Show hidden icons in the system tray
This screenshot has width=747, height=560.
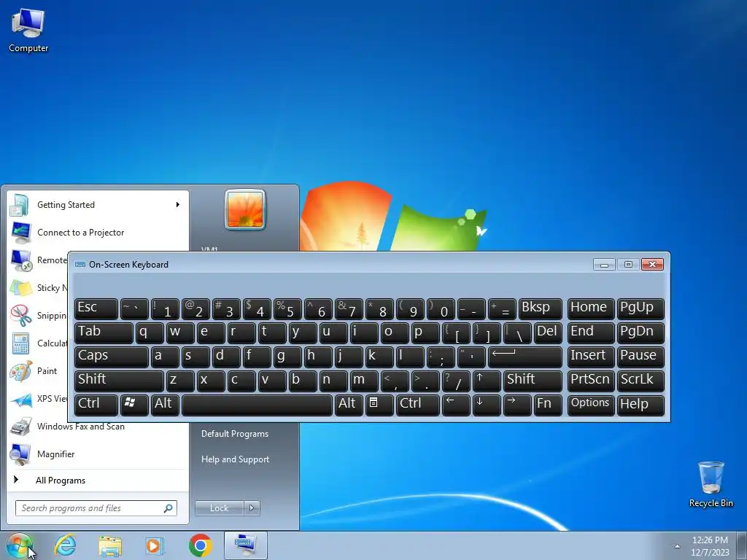tap(677, 546)
